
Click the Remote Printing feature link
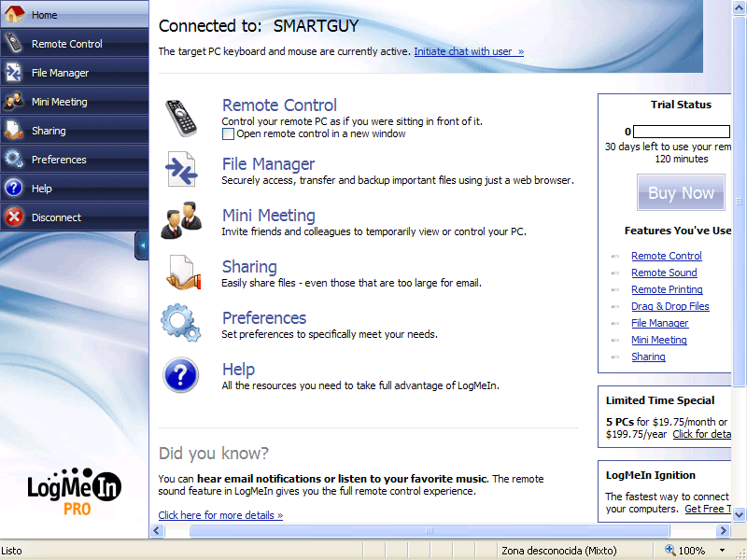(x=667, y=289)
